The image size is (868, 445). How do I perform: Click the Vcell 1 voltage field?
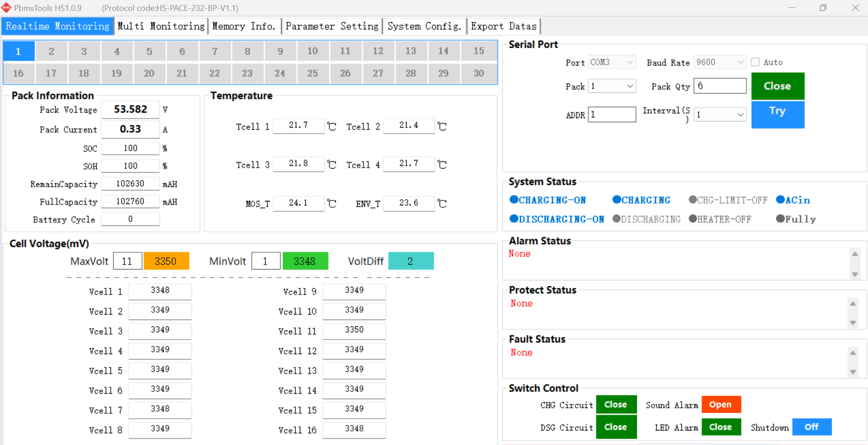click(x=160, y=291)
